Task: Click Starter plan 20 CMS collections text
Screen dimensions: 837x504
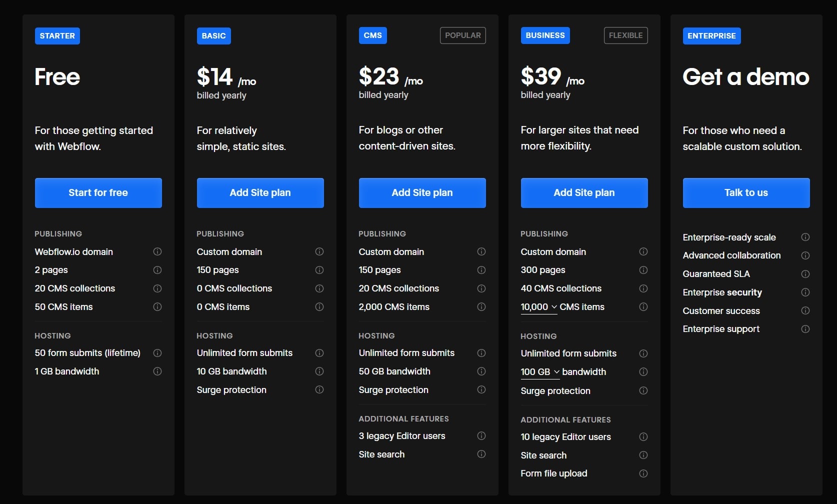Action: pyautogui.click(x=75, y=288)
